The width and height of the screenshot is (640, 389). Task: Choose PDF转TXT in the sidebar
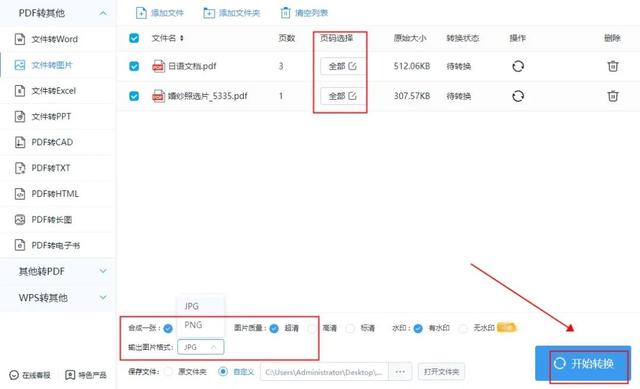[x=58, y=168]
